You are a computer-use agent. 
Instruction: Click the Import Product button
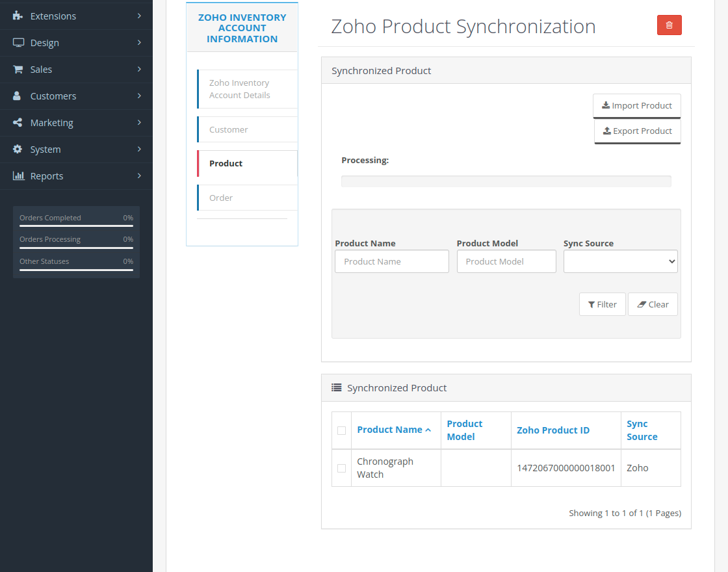tap(636, 105)
